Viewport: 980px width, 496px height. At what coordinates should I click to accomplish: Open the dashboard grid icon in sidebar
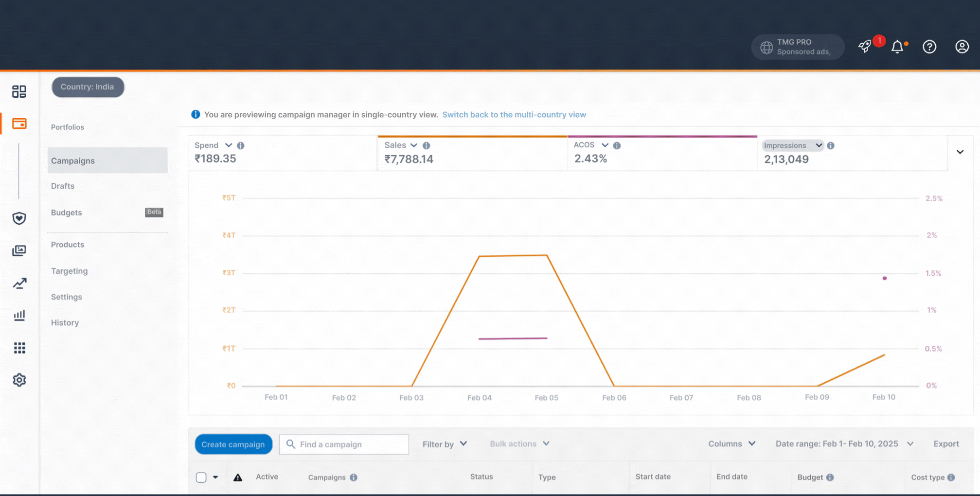pyautogui.click(x=19, y=91)
